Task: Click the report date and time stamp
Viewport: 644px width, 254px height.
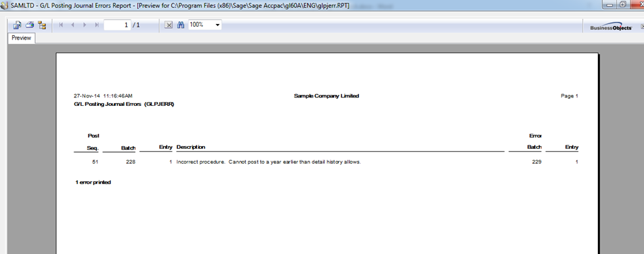Action: click(x=103, y=96)
